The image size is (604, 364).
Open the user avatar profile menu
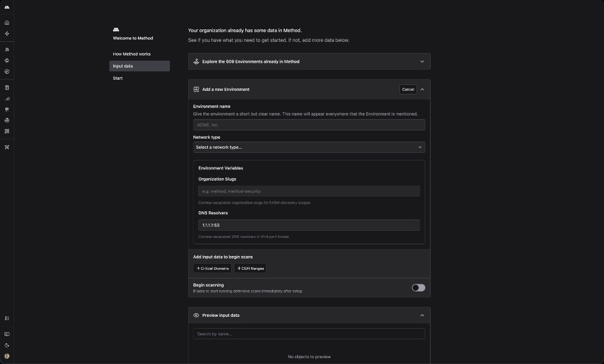(x=7, y=356)
